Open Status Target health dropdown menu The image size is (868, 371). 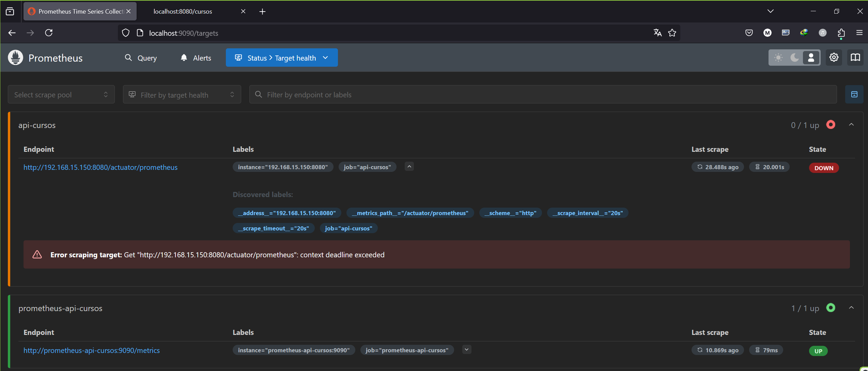tap(282, 58)
